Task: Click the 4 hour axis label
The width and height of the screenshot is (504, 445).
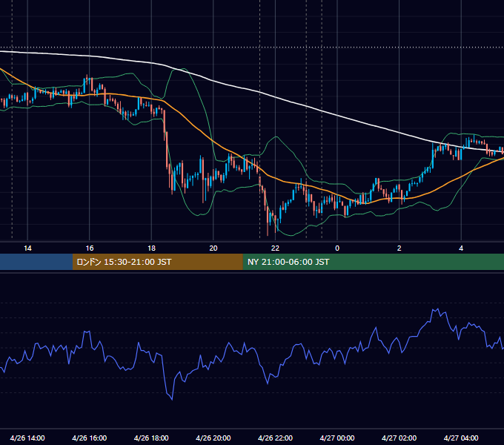Action: 461,248
